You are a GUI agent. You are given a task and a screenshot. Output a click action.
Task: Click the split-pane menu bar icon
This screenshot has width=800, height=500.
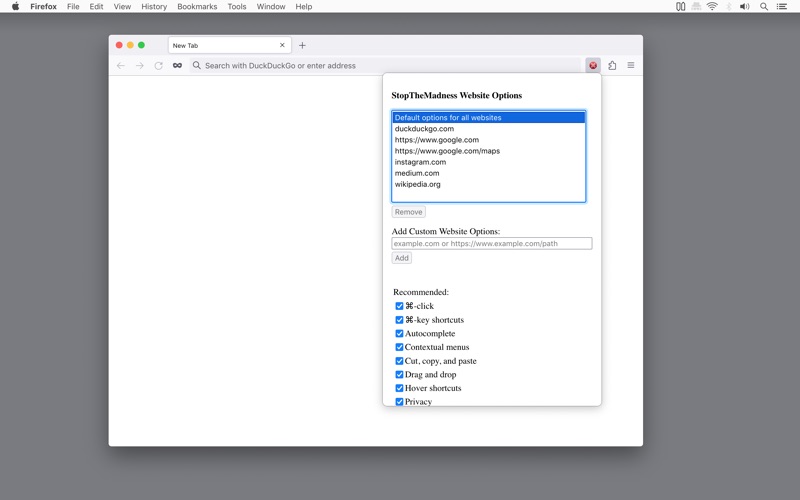pyautogui.click(x=681, y=7)
